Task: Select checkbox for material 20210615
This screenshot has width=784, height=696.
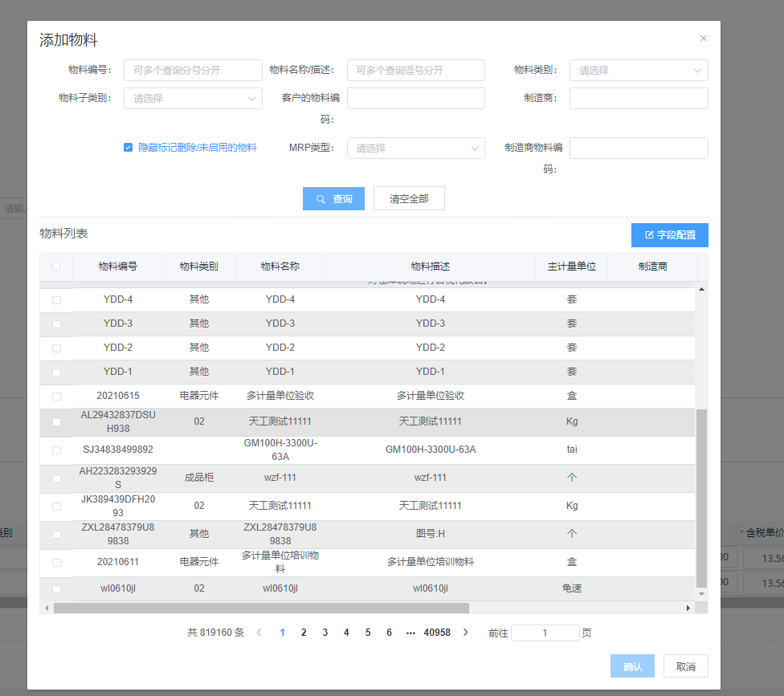Action: [56, 397]
